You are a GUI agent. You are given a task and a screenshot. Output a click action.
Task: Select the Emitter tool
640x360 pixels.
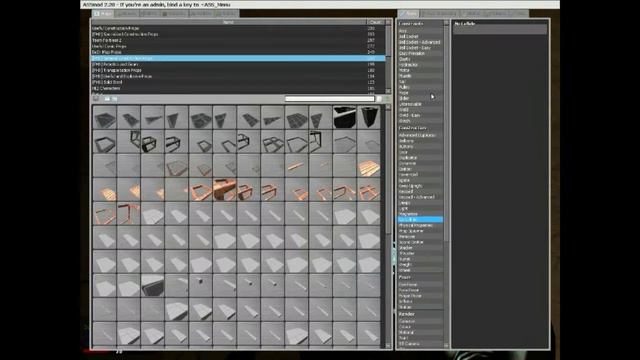tap(420, 169)
